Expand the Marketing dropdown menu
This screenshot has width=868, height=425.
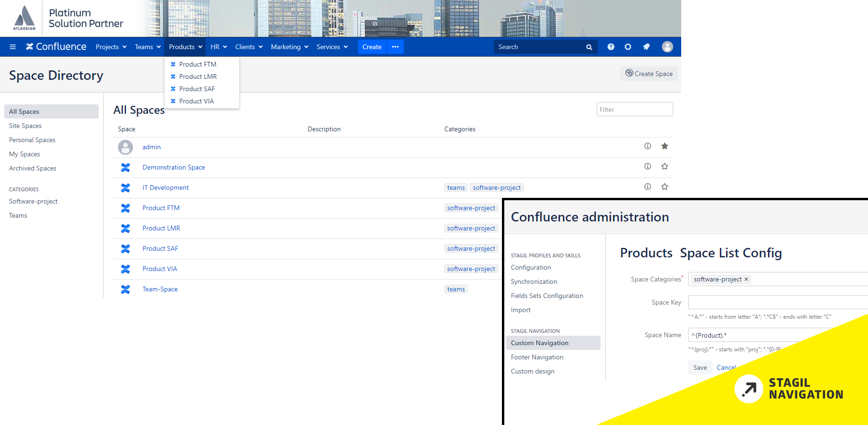(x=289, y=47)
